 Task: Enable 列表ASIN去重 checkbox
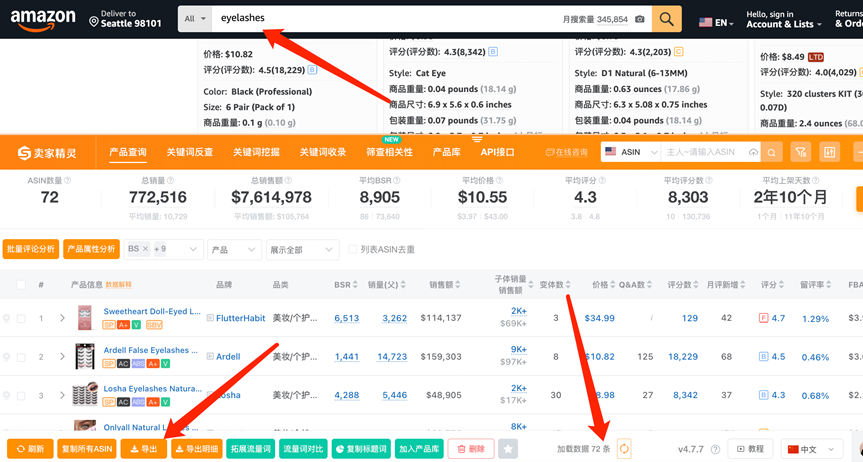(x=352, y=249)
